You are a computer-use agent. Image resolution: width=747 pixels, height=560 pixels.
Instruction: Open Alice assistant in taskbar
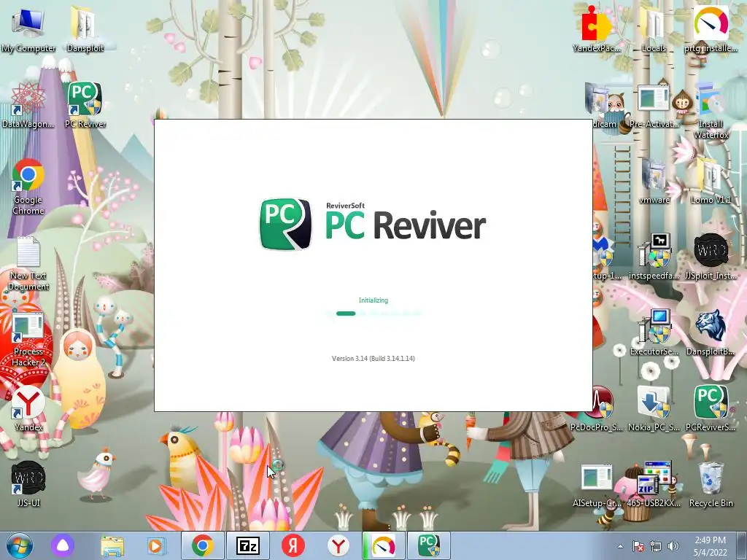coord(63,545)
